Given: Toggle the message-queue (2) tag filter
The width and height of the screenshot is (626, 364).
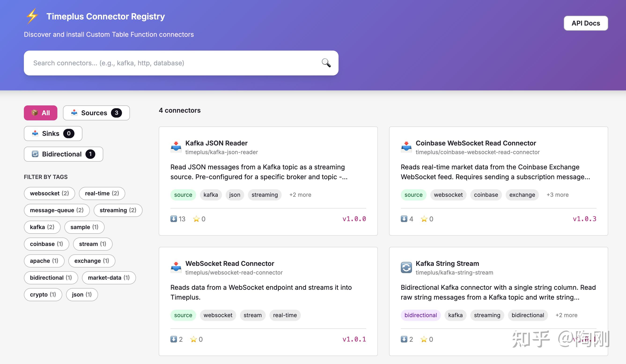Looking at the screenshot, I should tap(57, 210).
